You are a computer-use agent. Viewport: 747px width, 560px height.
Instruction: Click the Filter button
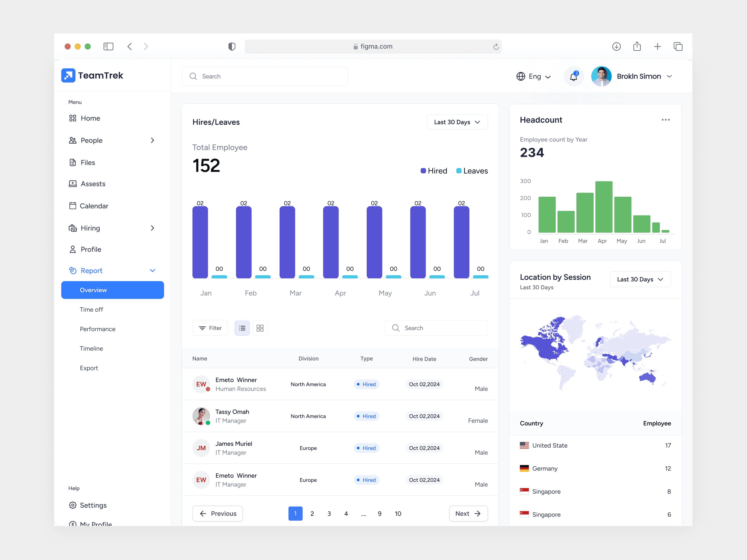coord(210,328)
